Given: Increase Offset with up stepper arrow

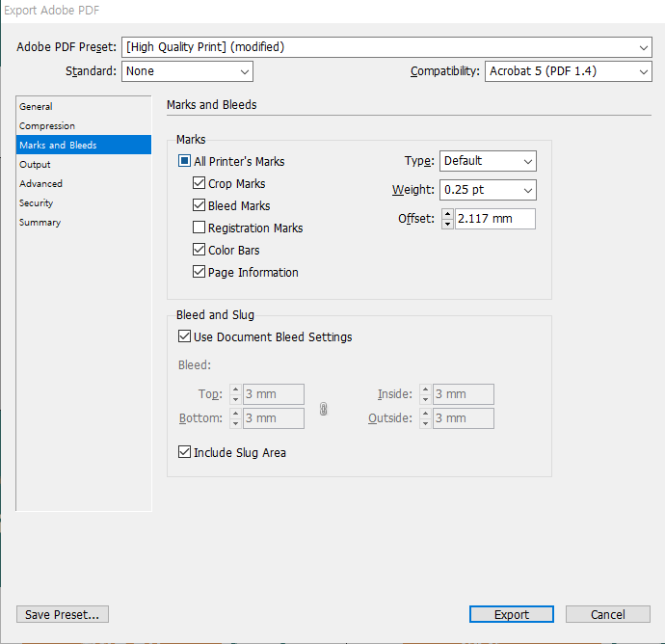Looking at the screenshot, I should click(447, 214).
